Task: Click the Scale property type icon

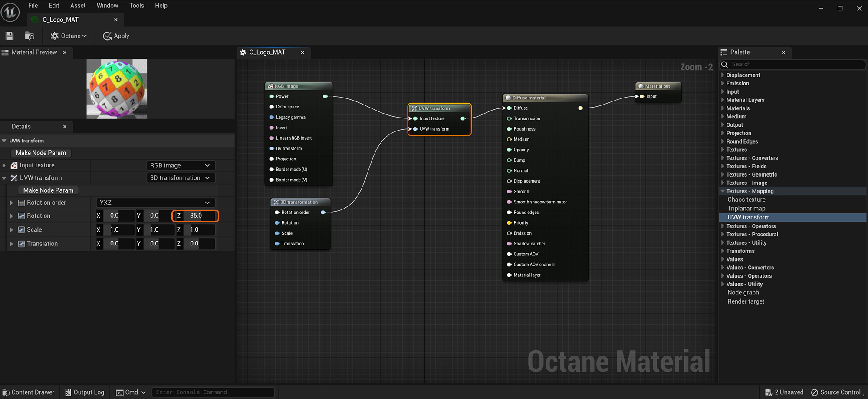Action: [21, 229]
